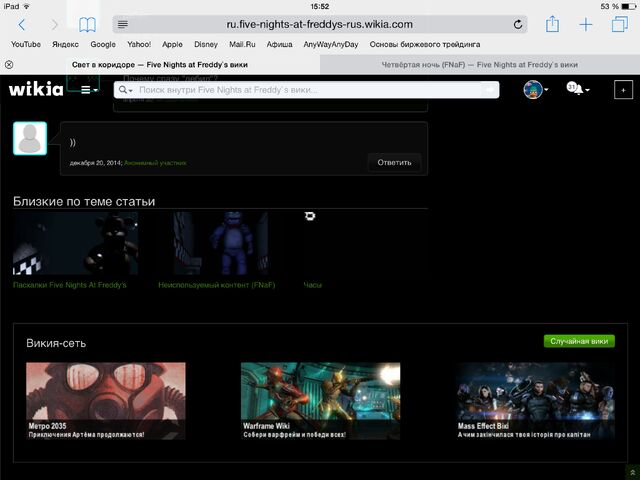Click the Викия-сеть heading
The width and height of the screenshot is (640, 480).
pyautogui.click(x=56, y=343)
